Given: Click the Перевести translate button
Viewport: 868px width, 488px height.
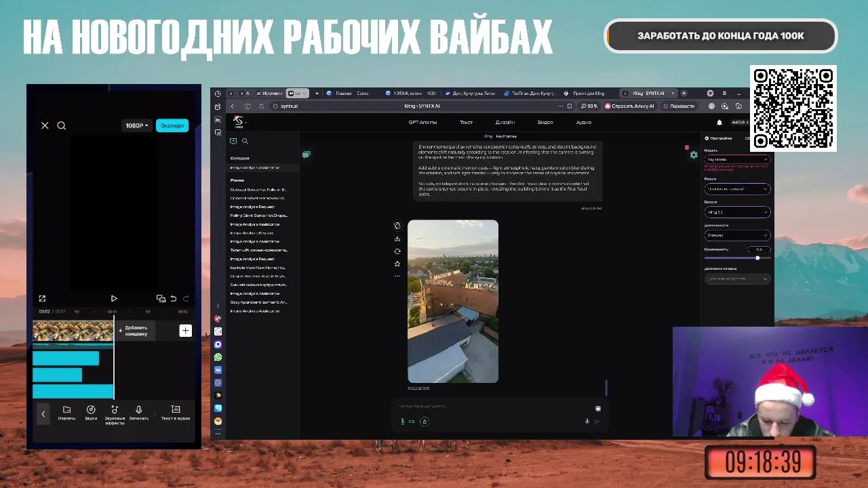Looking at the screenshot, I should 679,106.
